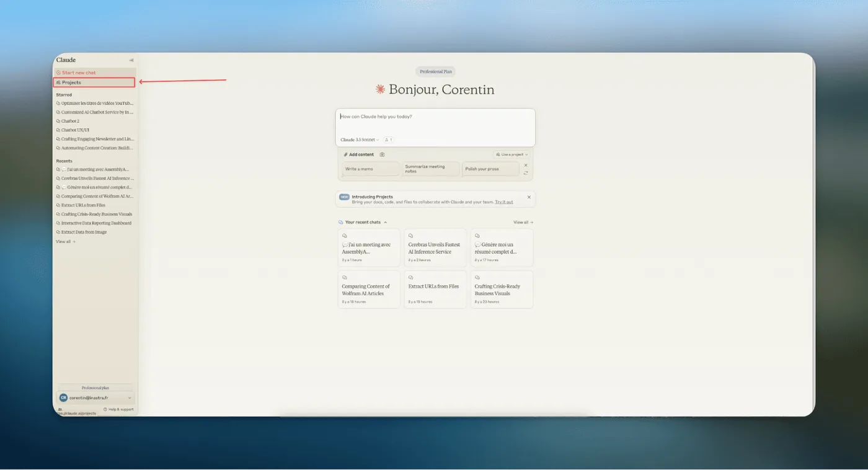Viewport: 868px width, 470px height.
Task: Open the 'Génère moi un résumé complet' card
Action: (x=502, y=247)
